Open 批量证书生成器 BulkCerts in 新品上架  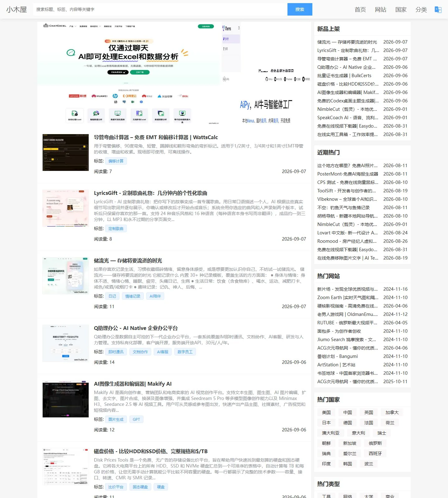pos(344,76)
